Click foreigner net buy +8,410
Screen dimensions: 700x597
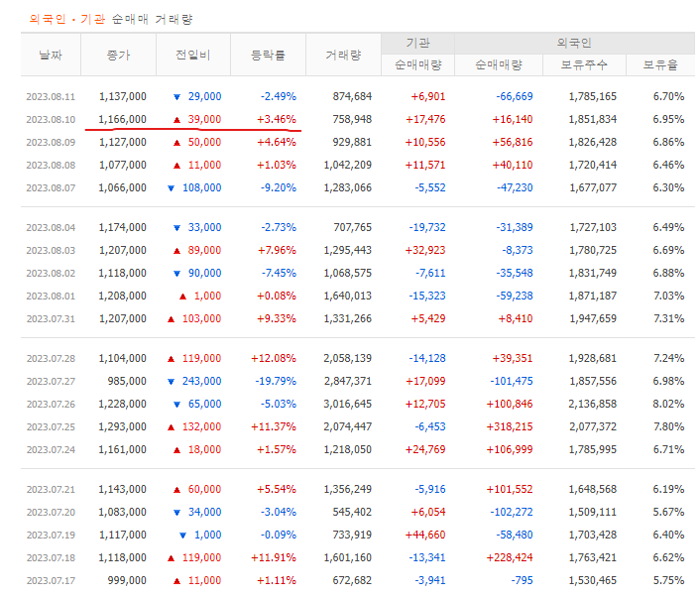pyautogui.click(x=516, y=318)
